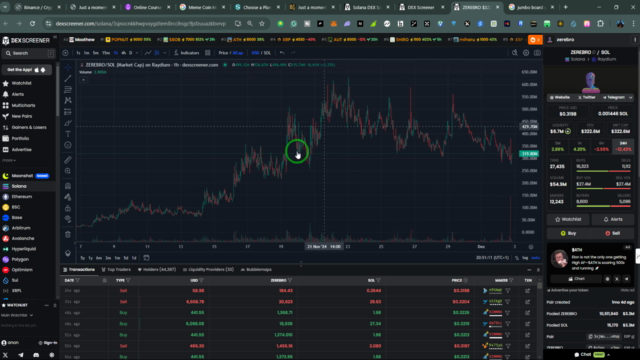Viewport: 640px width, 360px height.
Task: Select the chart zoom-in tool
Action: [68, 171]
